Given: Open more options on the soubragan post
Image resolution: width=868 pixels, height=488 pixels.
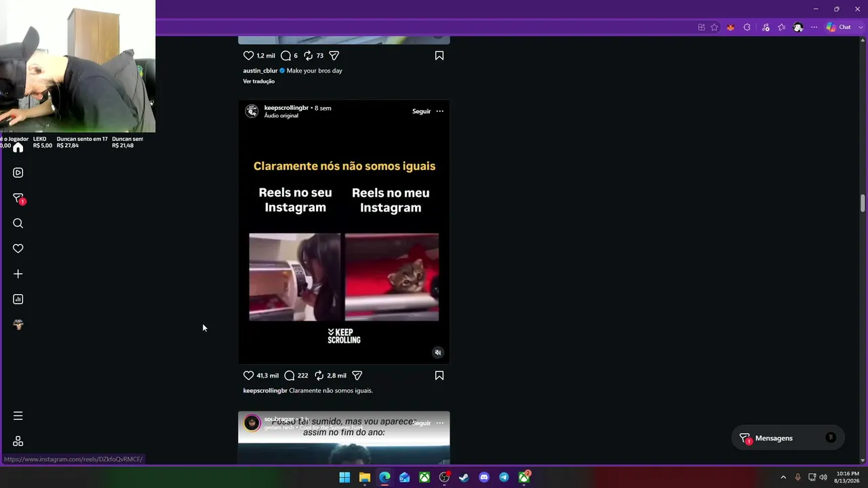Looking at the screenshot, I should (x=440, y=423).
